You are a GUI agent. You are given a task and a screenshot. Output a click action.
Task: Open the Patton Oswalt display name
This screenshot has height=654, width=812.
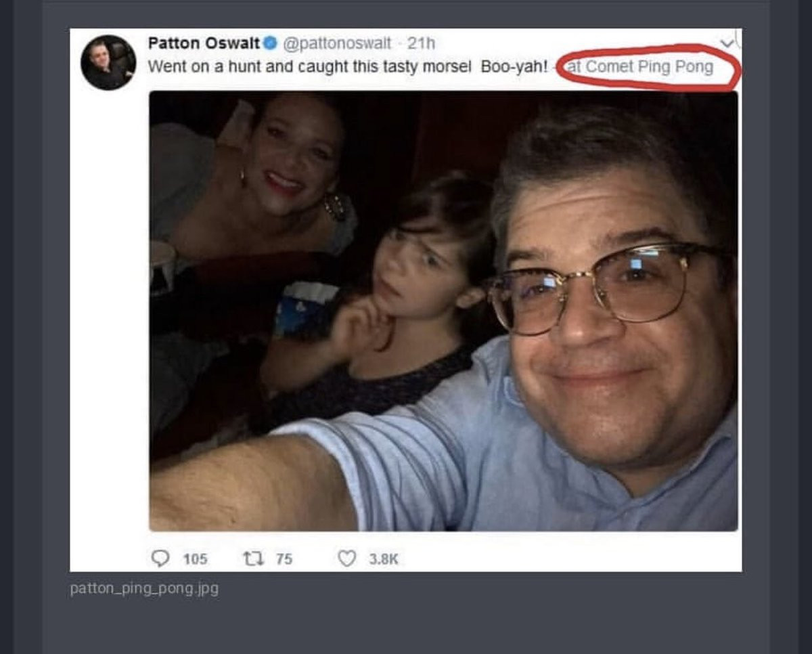pyautogui.click(x=204, y=43)
